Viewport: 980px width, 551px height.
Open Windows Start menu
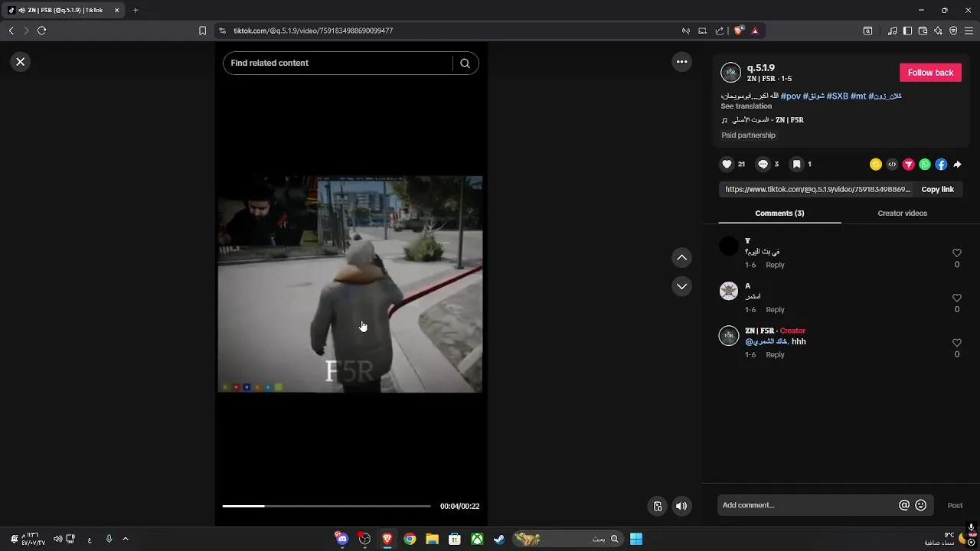(635, 539)
